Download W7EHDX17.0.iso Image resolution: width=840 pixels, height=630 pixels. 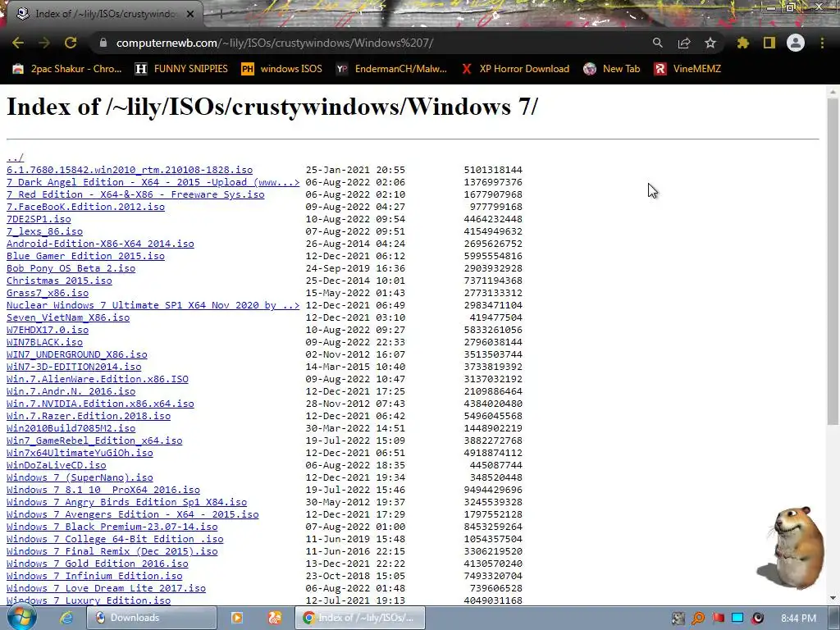pos(48,330)
